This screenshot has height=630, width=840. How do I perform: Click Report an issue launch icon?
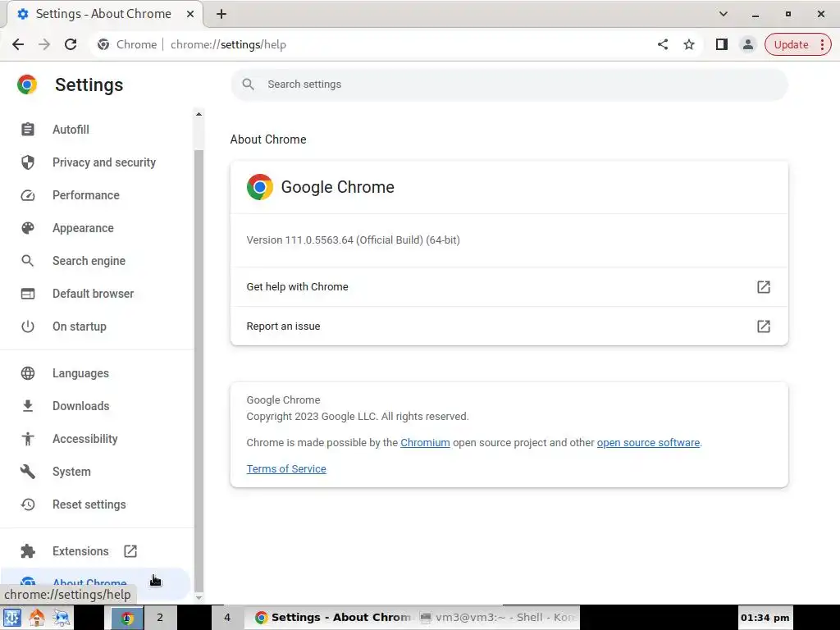coord(764,326)
